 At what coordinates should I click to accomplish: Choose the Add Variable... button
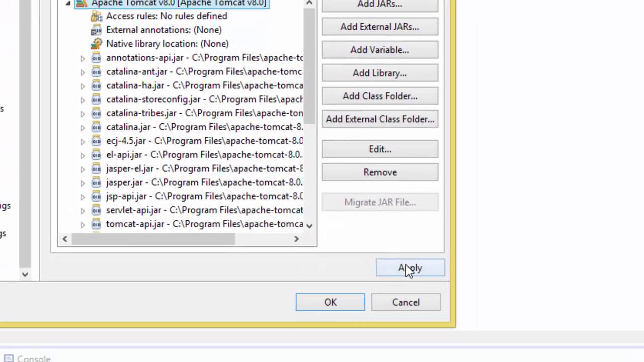[x=380, y=50]
